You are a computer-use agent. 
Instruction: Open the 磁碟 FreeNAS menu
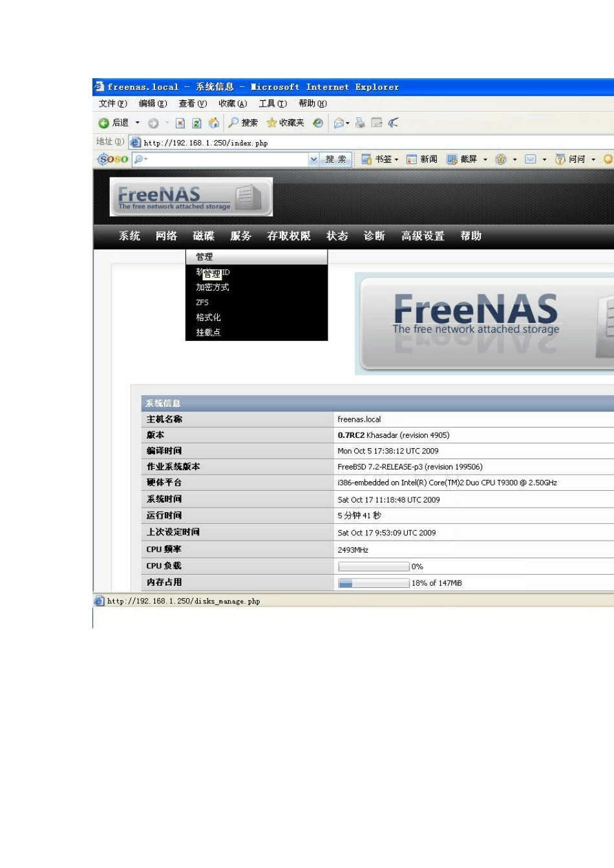(204, 236)
